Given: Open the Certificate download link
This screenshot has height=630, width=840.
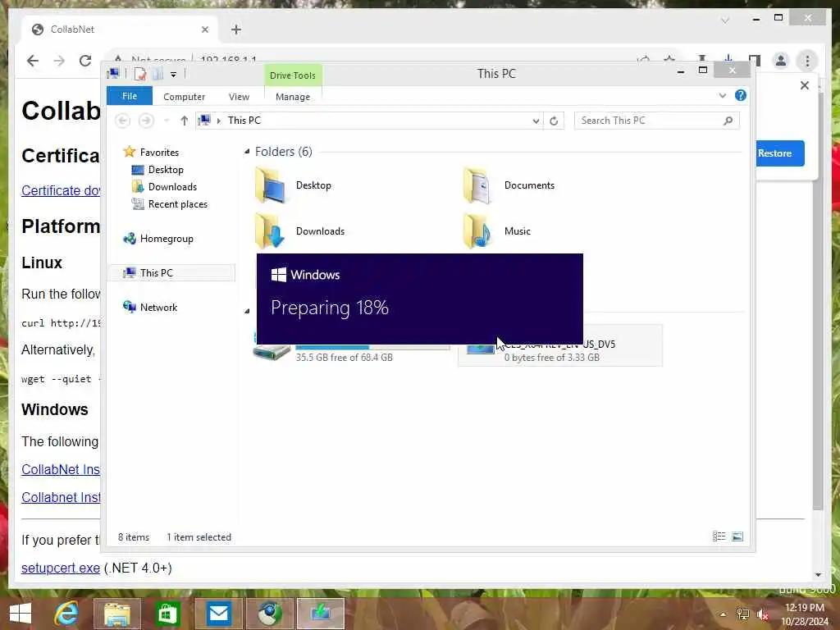Looking at the screenshot, I should click(x=61, y=190).
